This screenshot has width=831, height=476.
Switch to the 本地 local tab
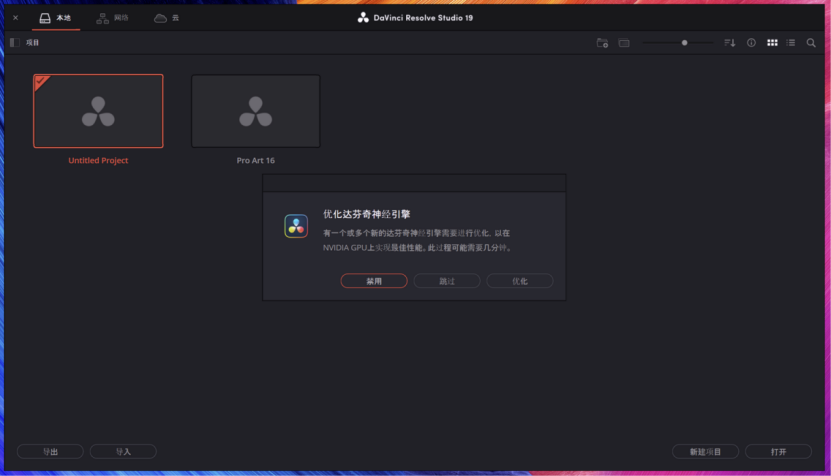click(56, 18)
